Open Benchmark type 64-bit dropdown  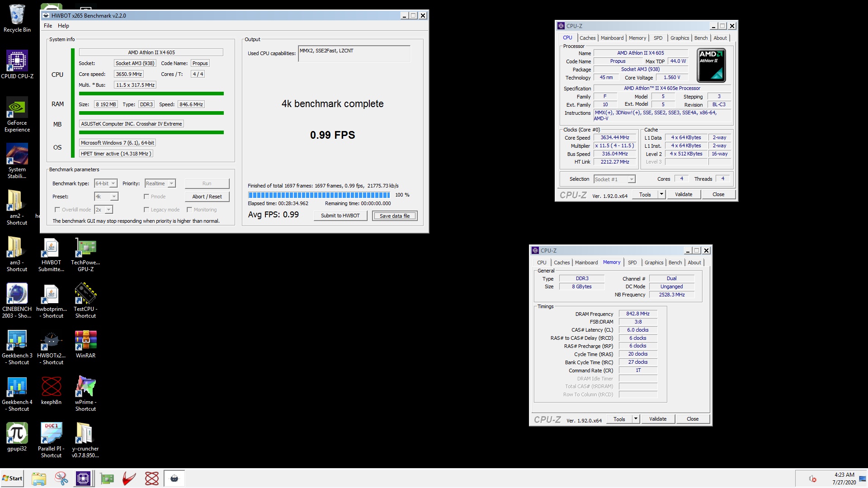pyautogui.click(x=106, y=183)
